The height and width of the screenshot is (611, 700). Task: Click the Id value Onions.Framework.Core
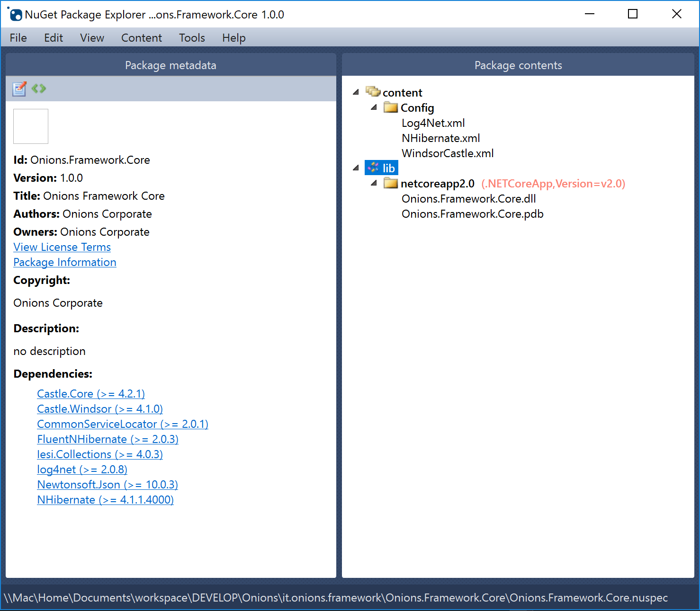pyautogui.click(x=90, y=160)
